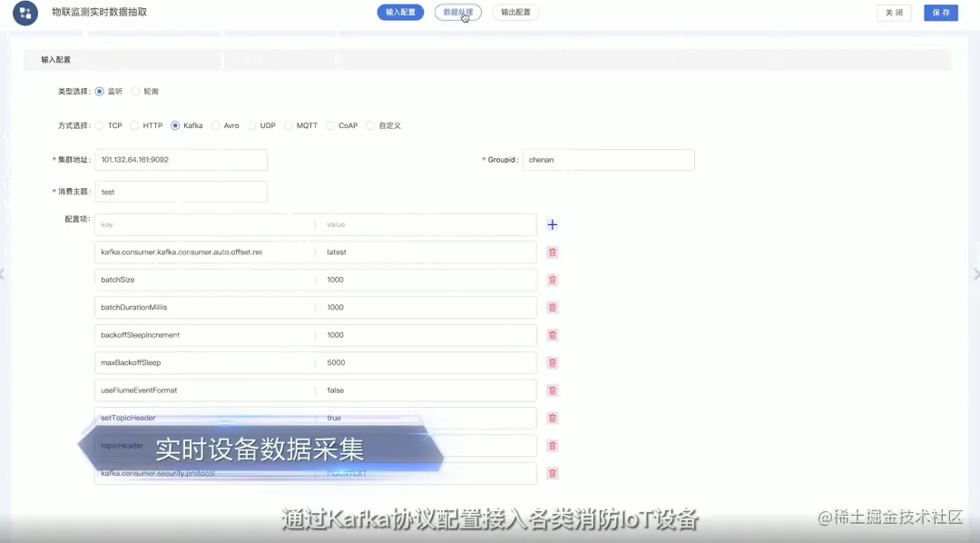Remove the batchDurationMillis config item
Image resolution: width=980 pixels, height=543 pixels.
coord(553,307)
